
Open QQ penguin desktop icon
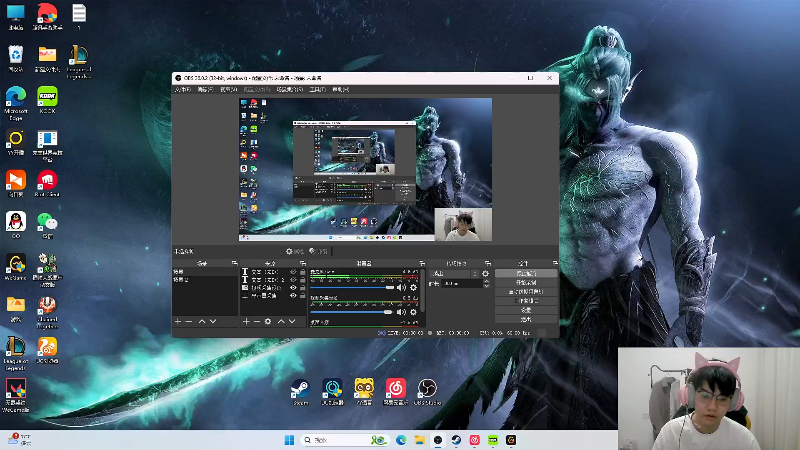point(16,225)
